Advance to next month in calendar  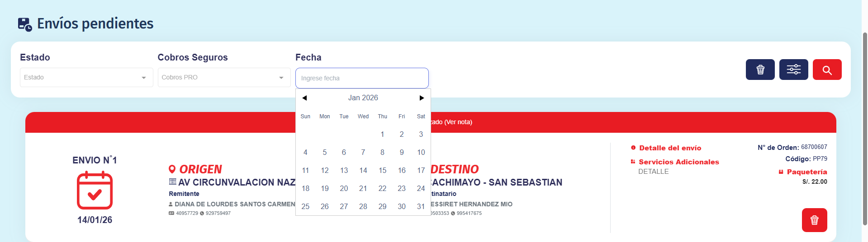tap(422, 98)
